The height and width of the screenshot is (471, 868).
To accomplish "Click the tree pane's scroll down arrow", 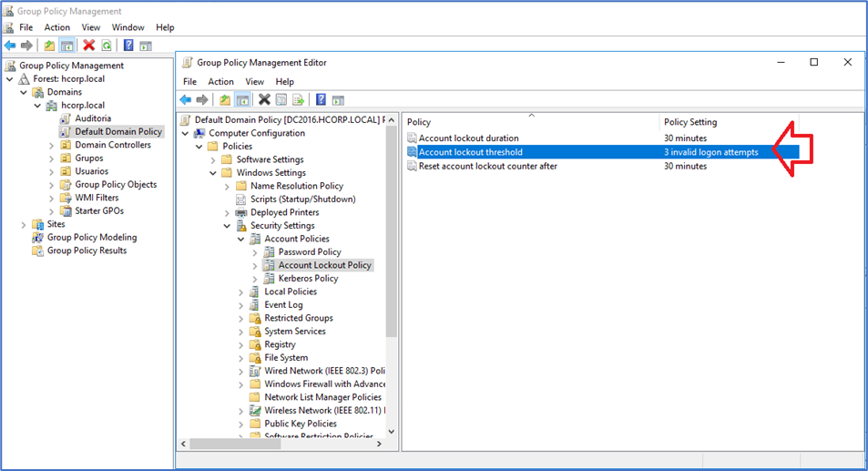I will click(x=392, y=431).
